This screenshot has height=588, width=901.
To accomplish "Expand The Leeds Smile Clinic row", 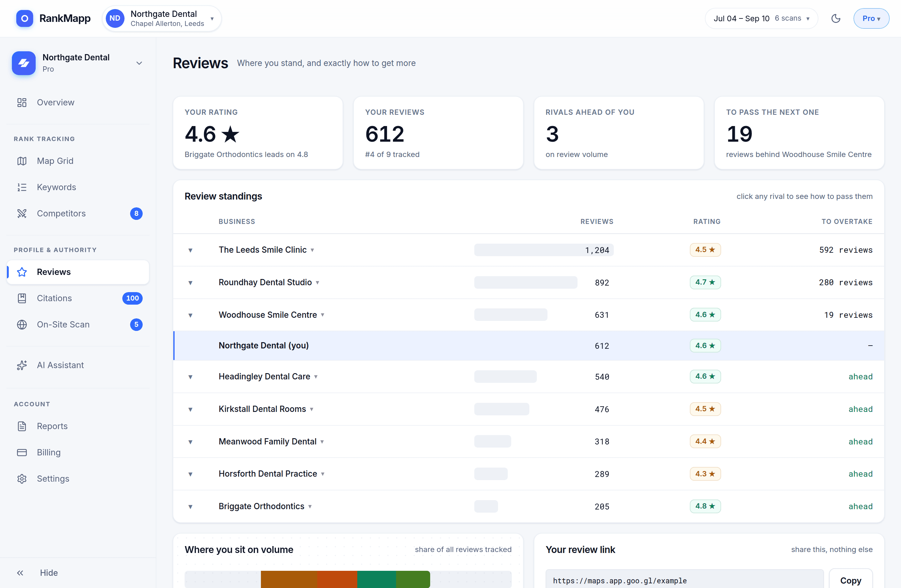I will pyautogui.click(x=191, y=250).
